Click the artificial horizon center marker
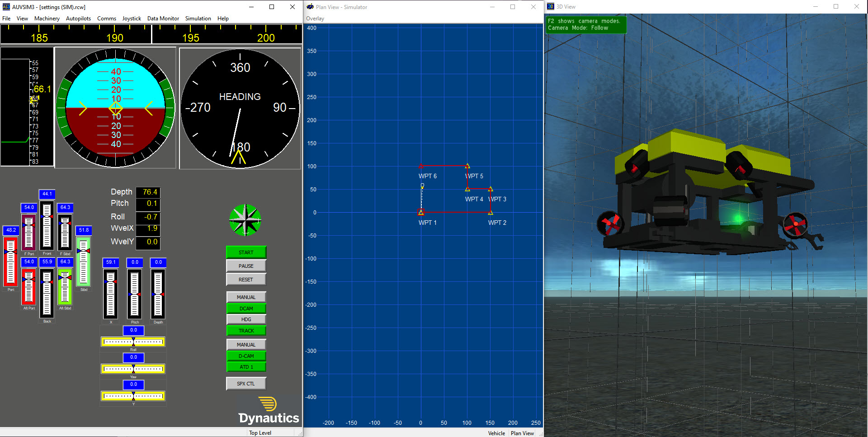The image size is (868, 437). [116, 108]
